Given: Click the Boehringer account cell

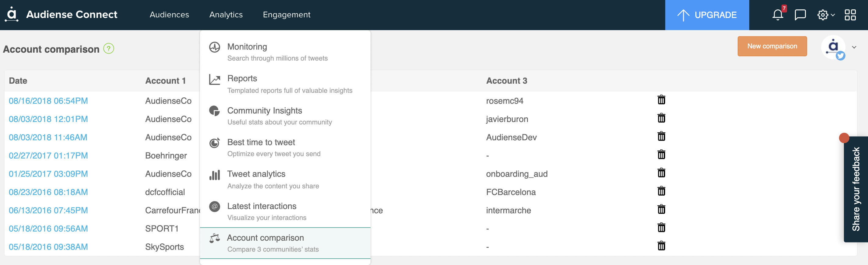Looking at the screenshot, I should coord(166,155).
